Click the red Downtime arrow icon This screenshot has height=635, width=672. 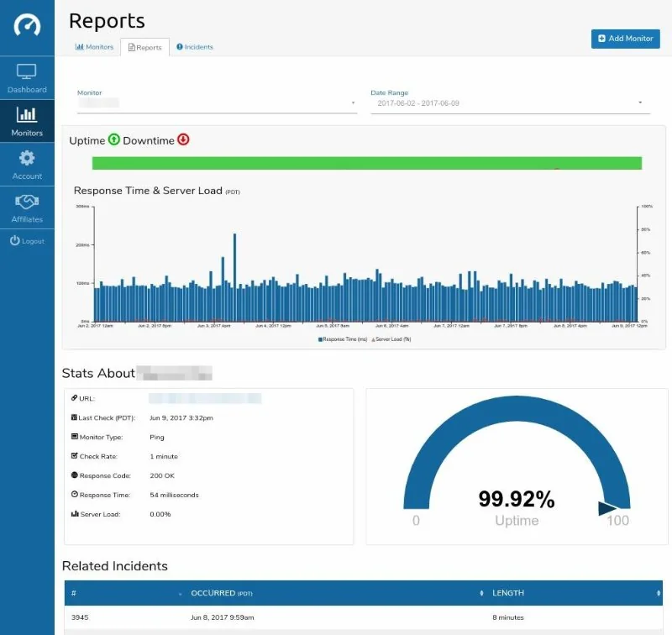183,139
